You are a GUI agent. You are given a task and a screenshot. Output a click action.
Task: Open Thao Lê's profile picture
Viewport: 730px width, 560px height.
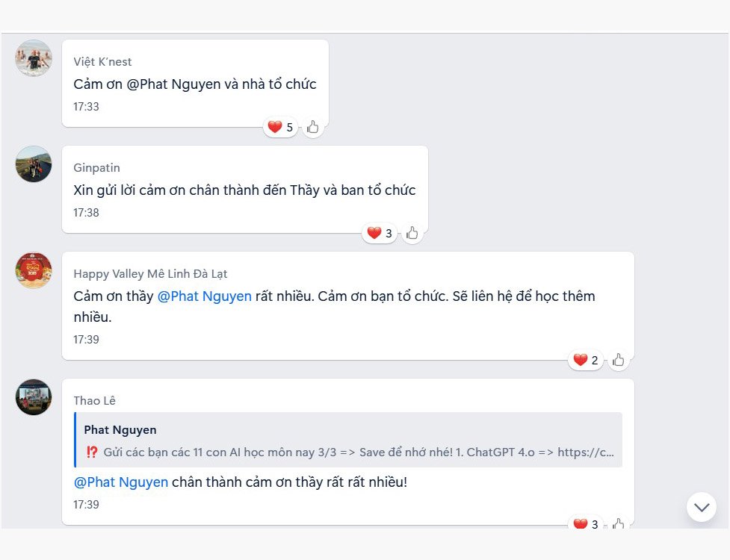coord(34,397)
